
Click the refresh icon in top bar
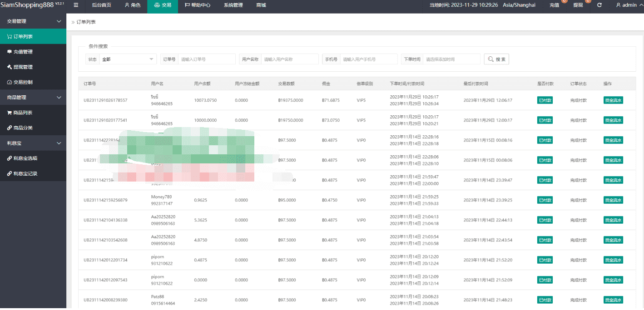pyautogui.click(x=599, y=5)
